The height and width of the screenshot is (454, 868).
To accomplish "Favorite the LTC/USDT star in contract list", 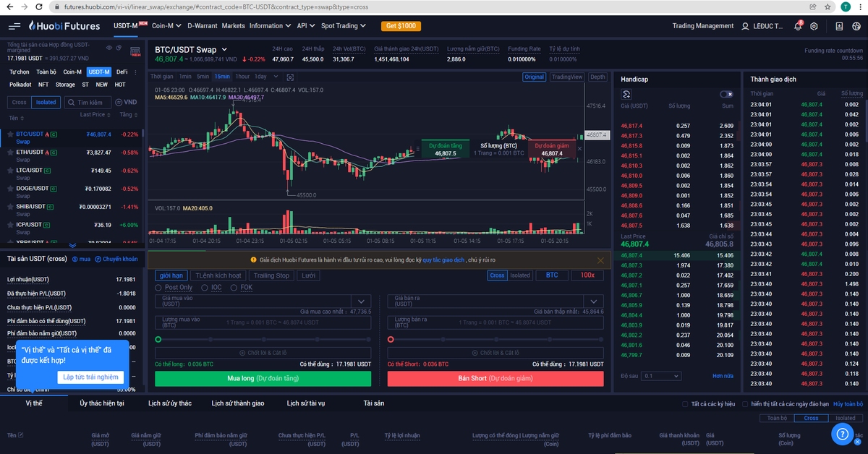I will coord(10,170).
